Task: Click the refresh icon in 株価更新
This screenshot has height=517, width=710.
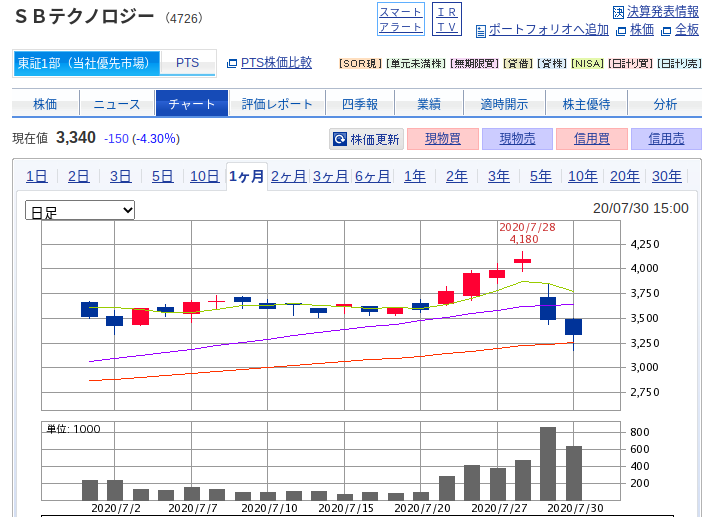Action: point(340,139)
